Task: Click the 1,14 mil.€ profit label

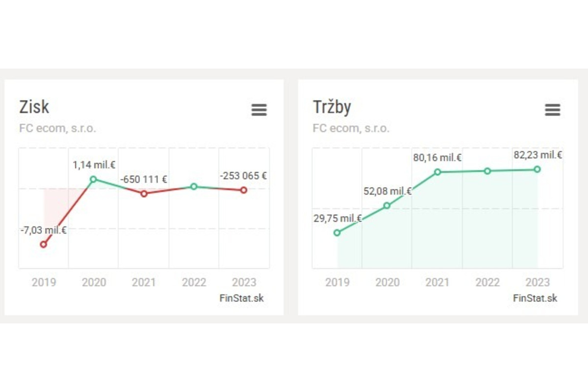Action: (x=94, y=165)
